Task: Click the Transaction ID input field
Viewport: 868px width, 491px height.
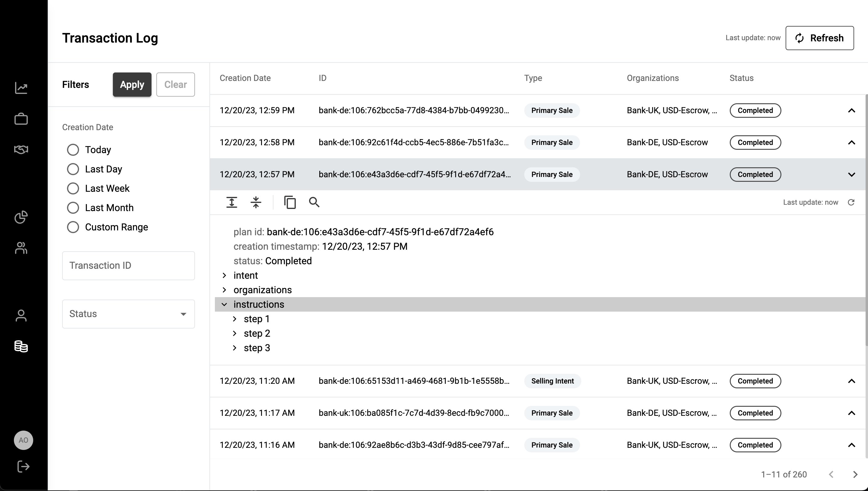Action: tap(128, 266)
